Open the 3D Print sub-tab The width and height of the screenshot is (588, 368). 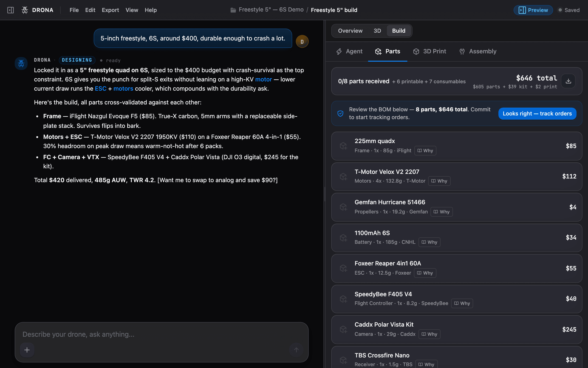430,51
